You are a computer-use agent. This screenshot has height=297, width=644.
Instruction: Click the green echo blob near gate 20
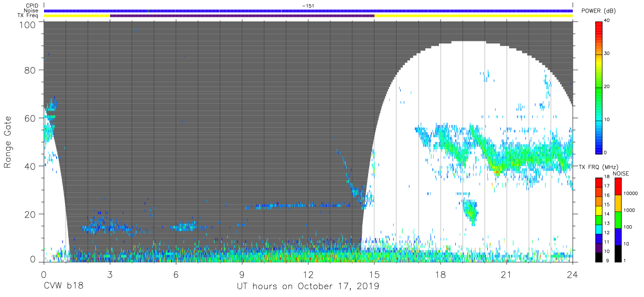[470, 211]
